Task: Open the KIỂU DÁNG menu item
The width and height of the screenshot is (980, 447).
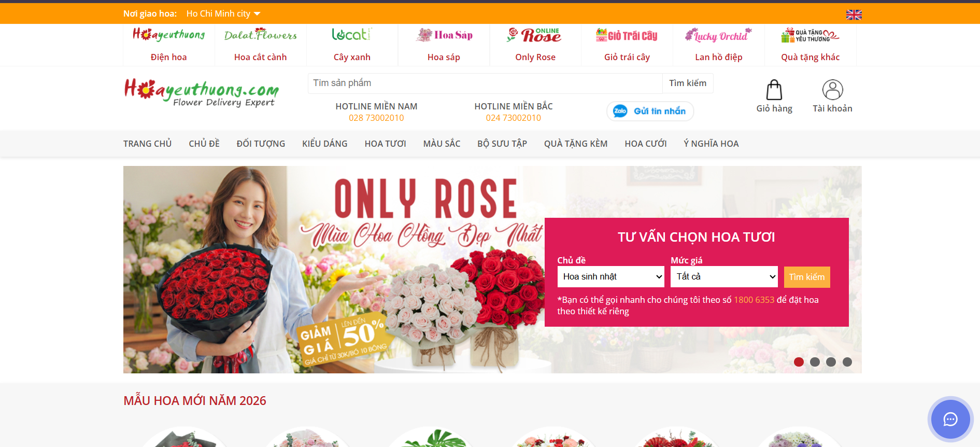Action: pyautogui.click(x=325, y=144)
